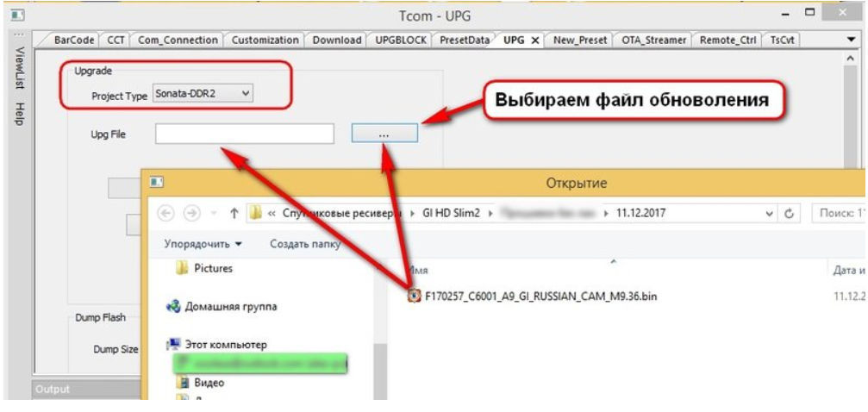Select Домашняя группа in the navigation pane
868x412 pixels.
pos(228,307)
